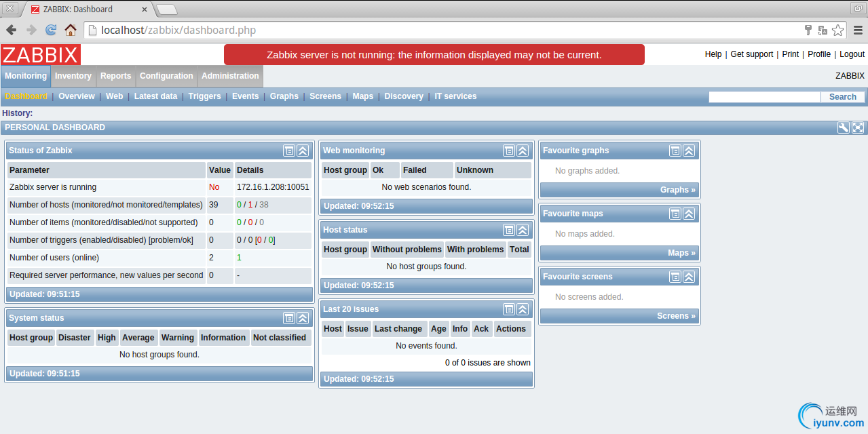868x434 pixels.
Task: Open the IT services submenu item
Action: coord(455,96)
